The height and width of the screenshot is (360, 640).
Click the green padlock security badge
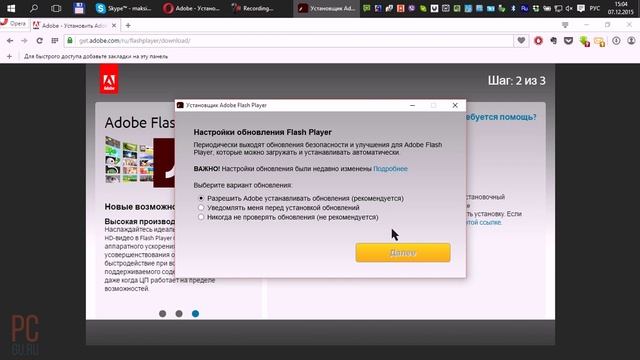70,40
